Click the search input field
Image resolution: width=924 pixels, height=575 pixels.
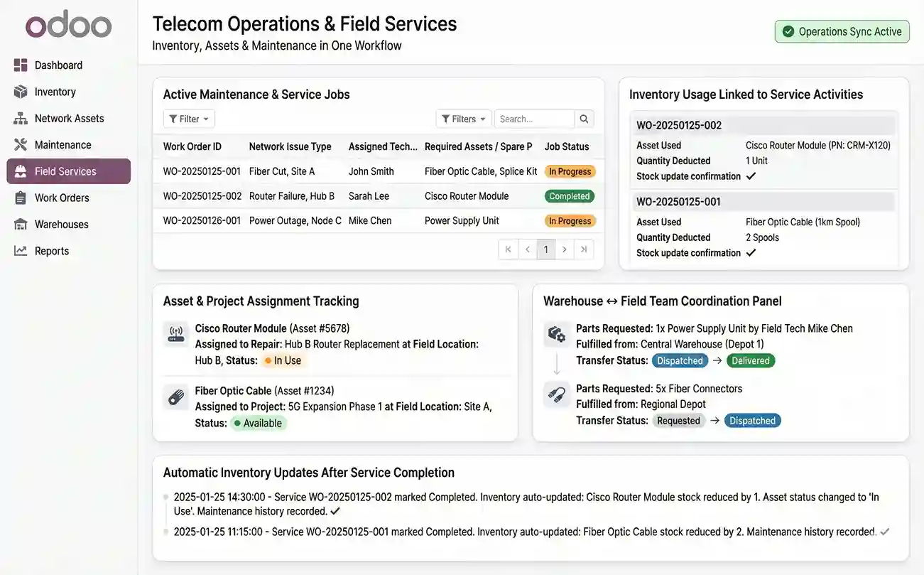(x=536, y=118)
